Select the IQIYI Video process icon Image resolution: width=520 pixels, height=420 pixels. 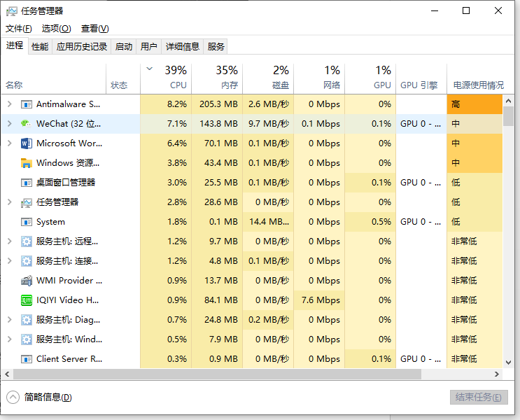[x=26, y=300]
